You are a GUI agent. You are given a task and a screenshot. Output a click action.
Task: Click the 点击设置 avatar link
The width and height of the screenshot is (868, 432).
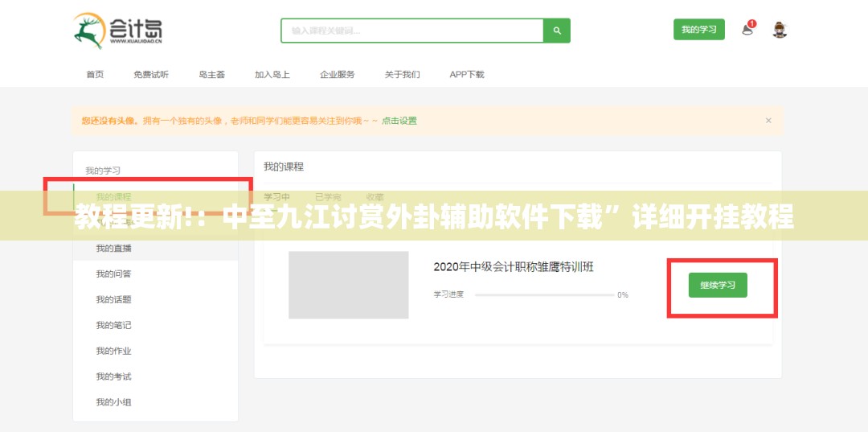click(x=399, y=120)
